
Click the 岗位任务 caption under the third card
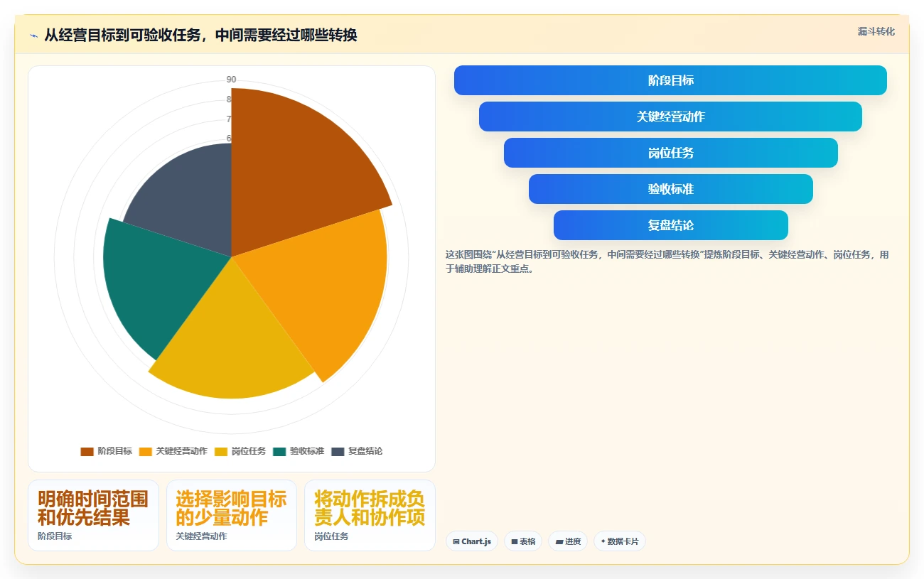tap(331, 536)
